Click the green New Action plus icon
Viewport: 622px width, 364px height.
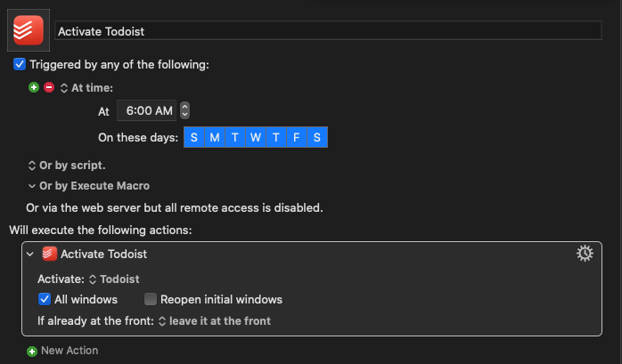coord(32,351)
